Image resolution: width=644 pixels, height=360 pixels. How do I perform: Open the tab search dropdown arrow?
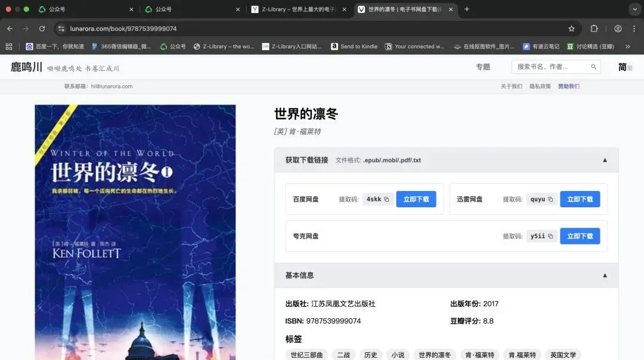coord(634,9)
